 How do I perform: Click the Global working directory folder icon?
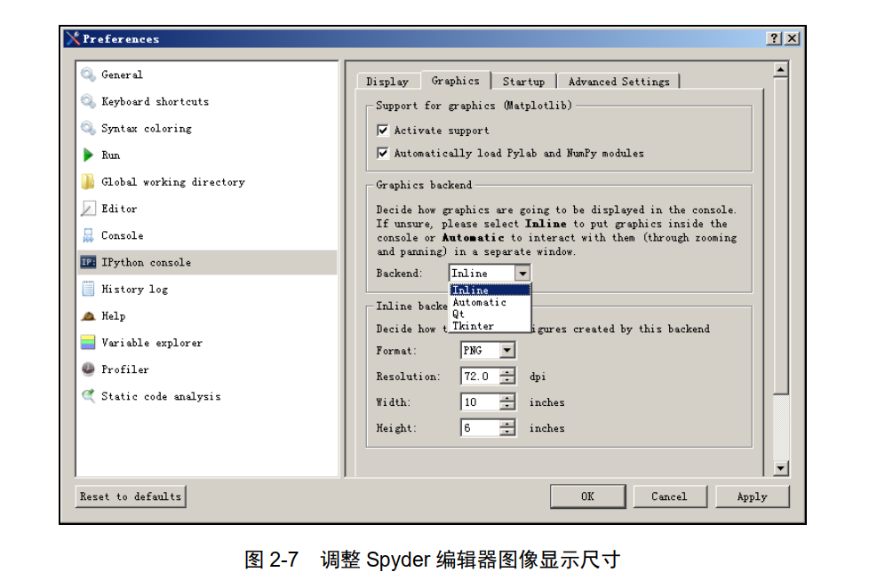(88, 182)
